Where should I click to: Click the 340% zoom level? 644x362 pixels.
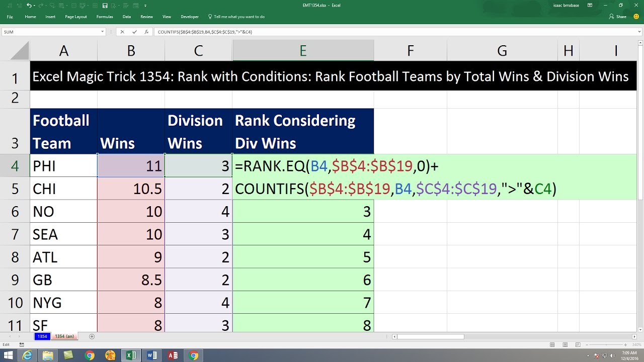coord(637,344)
